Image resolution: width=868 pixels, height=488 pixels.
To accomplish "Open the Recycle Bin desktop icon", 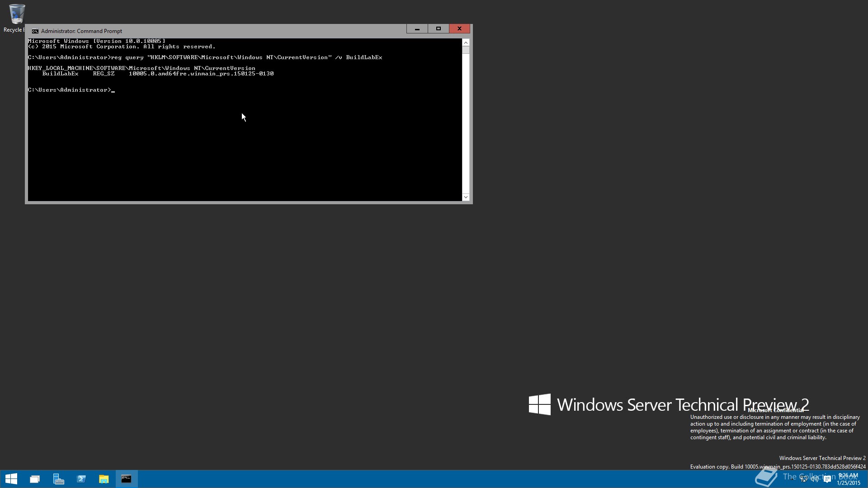I will 16,18.
